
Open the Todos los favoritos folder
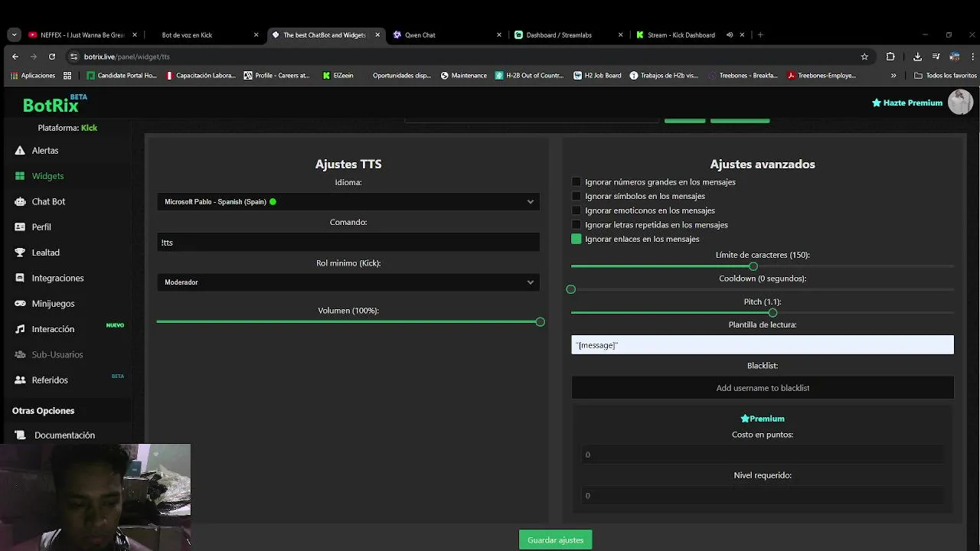point(946,76)
